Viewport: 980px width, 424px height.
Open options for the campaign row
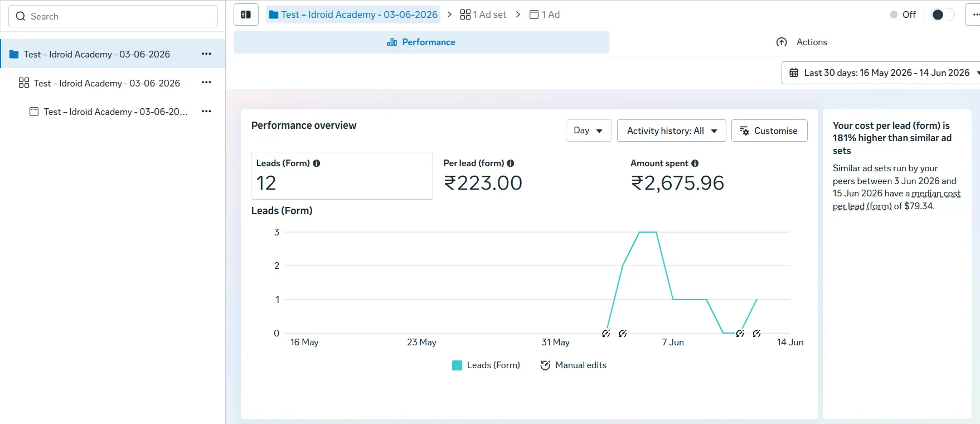click(x=206, y=54)
